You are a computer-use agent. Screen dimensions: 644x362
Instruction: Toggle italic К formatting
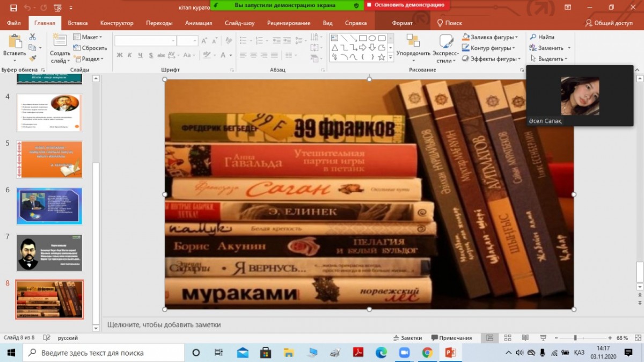[130, 55]
